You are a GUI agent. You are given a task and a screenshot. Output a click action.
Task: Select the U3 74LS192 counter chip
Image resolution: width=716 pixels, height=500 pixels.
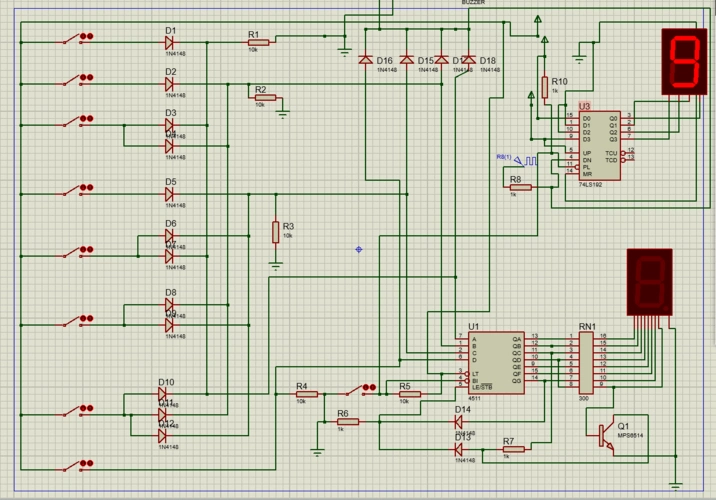point(597,145)
